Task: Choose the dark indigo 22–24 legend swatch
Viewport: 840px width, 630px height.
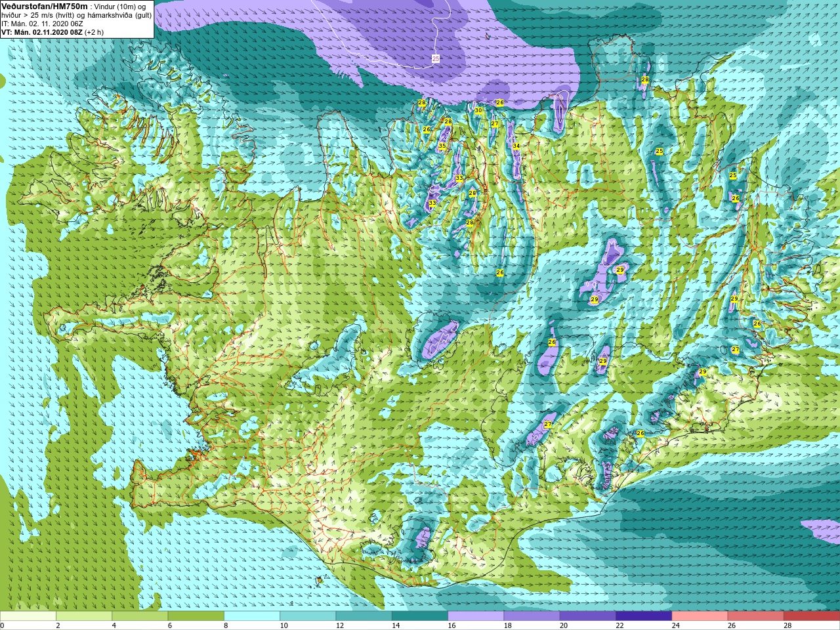Action: (x=644, y=616)
